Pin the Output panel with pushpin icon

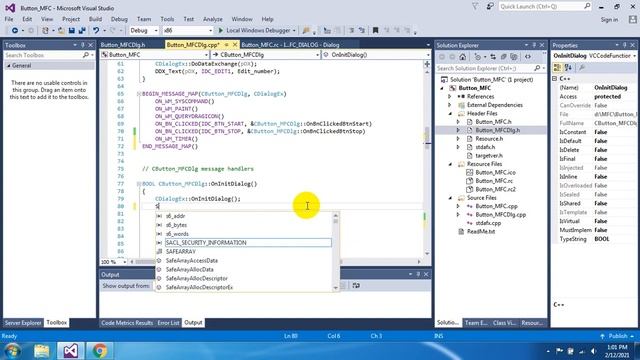point(418,274)
